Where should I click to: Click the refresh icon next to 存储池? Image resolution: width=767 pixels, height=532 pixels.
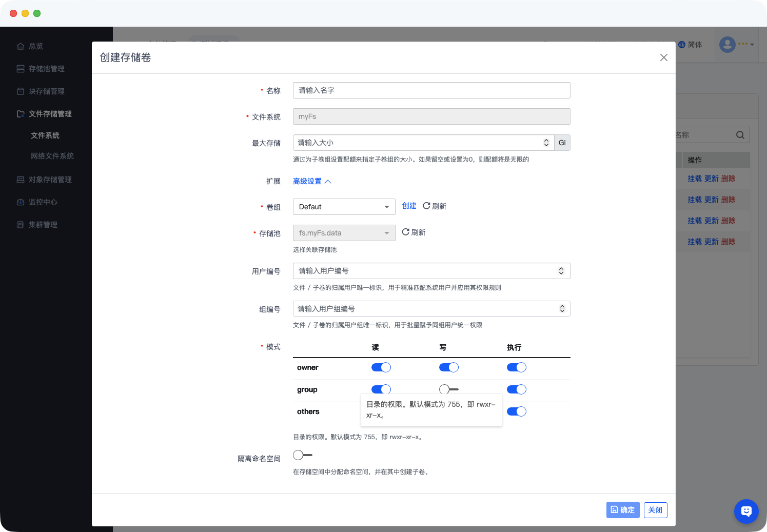click(x=405, y=232)
